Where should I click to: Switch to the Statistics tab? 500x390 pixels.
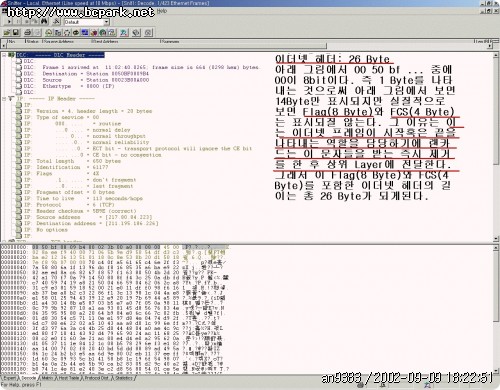pos(124,378)
